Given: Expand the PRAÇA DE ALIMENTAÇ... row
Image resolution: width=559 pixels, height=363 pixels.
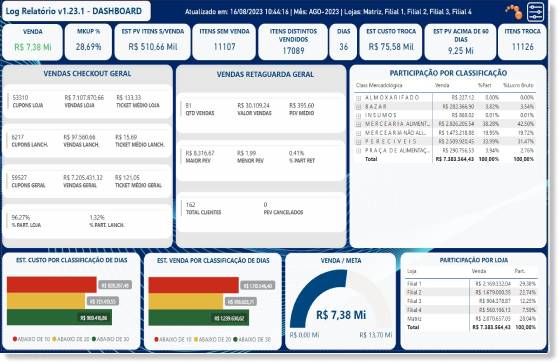Looking at the screenshot, I should pyautogui.click(x=358, y=150).
